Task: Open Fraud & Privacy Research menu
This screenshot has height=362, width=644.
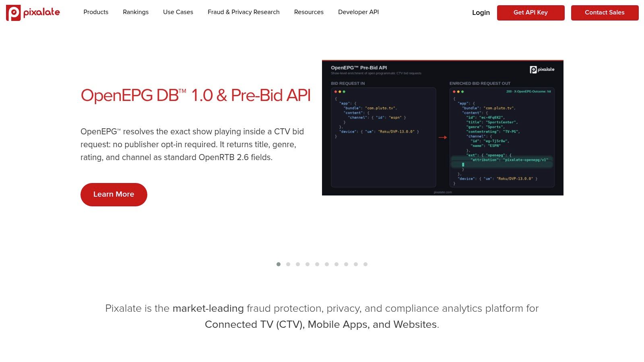Action: click(244, 12)
